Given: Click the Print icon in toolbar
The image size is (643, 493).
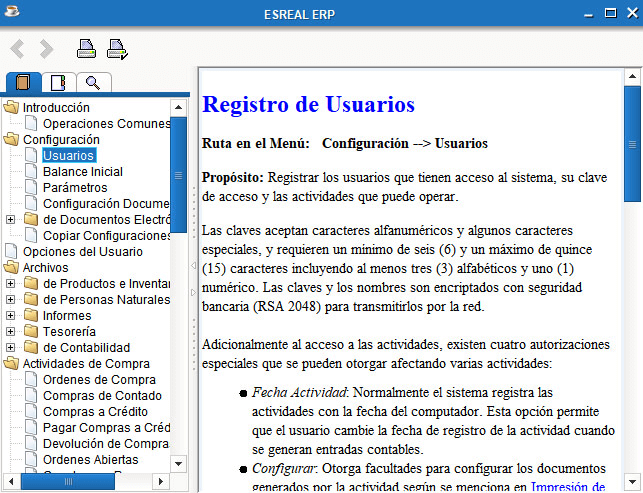Looking at the screenshot, I should (87, 49).
